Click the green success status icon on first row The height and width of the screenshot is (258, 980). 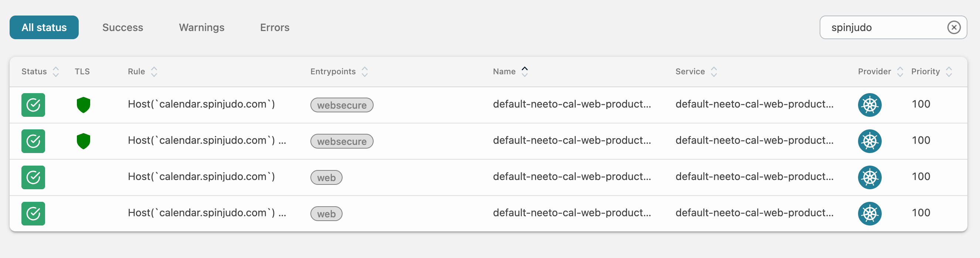pyautogui.click(x=33, y=105)
